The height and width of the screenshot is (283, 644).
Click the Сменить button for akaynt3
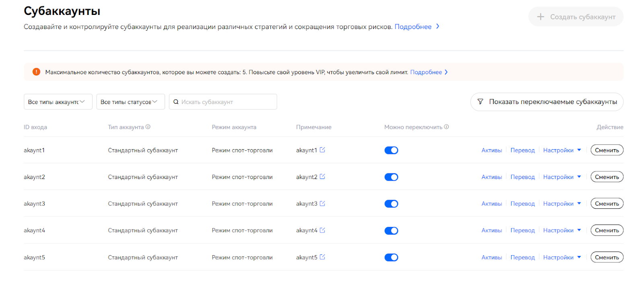[x=607, y=204]
